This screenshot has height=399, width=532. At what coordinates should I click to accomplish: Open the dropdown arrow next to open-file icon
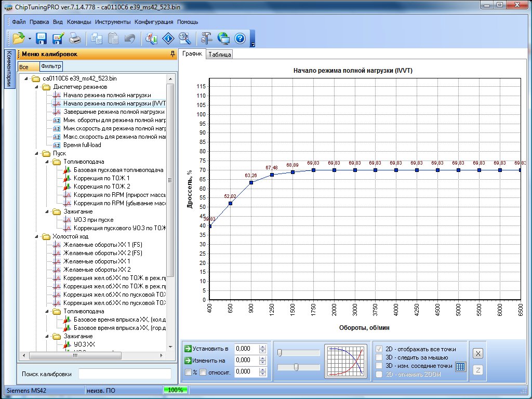(30, 38)
